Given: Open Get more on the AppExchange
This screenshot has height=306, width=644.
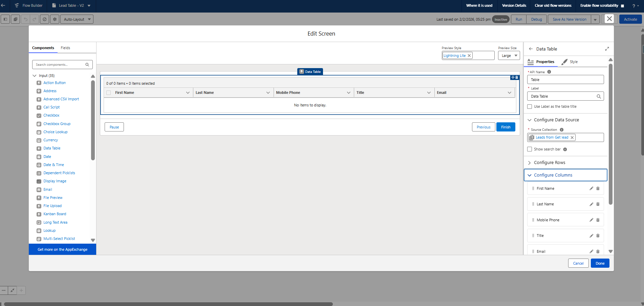Looking at the screenshot, I should tap(62, 249).
